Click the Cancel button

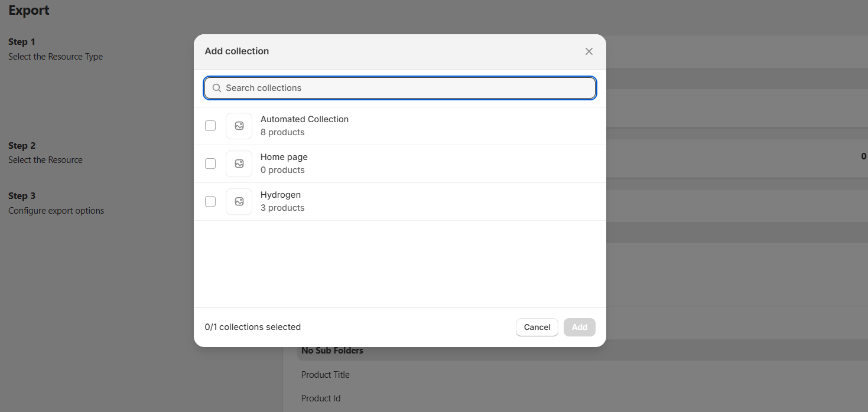537,327
